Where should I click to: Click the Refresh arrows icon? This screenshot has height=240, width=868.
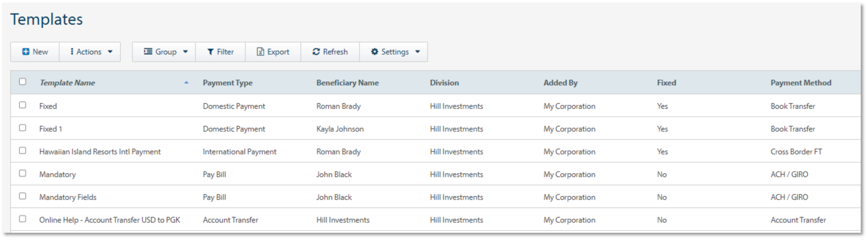click(x=316, y=52)
